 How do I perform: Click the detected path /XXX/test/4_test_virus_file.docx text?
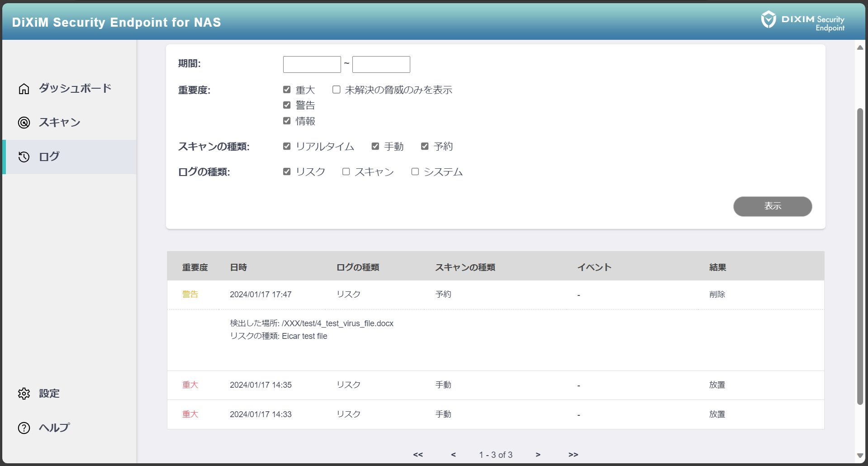click(337, 323)
